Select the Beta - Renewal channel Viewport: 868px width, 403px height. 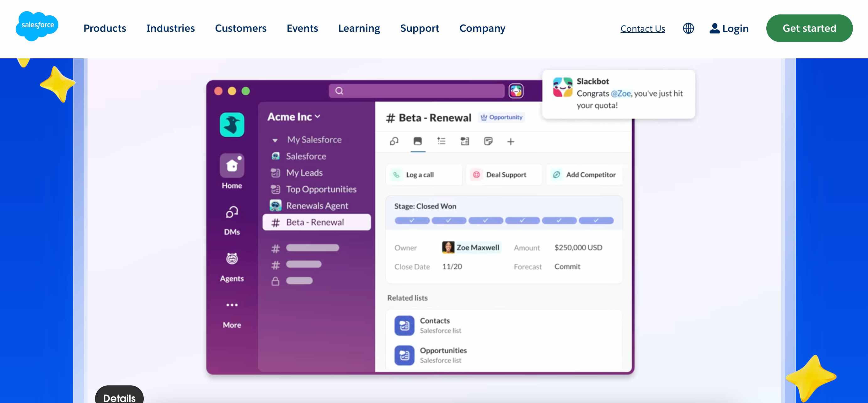(x=316, y=222)
